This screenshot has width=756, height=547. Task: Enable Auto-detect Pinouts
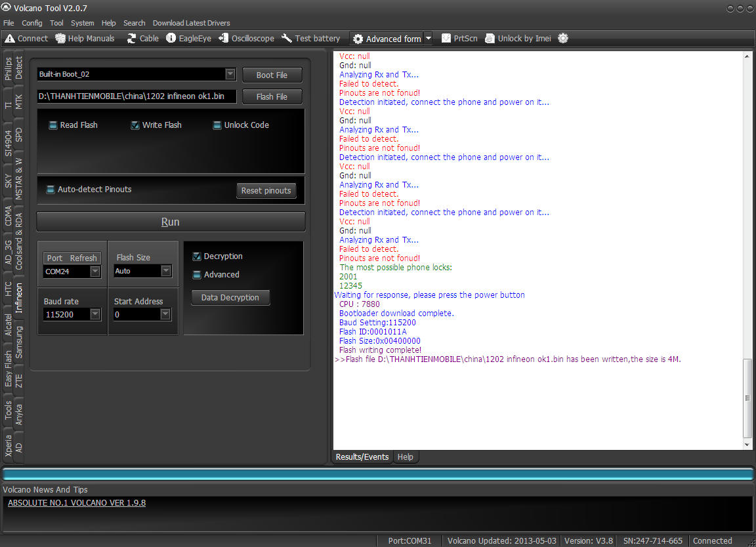50,190
